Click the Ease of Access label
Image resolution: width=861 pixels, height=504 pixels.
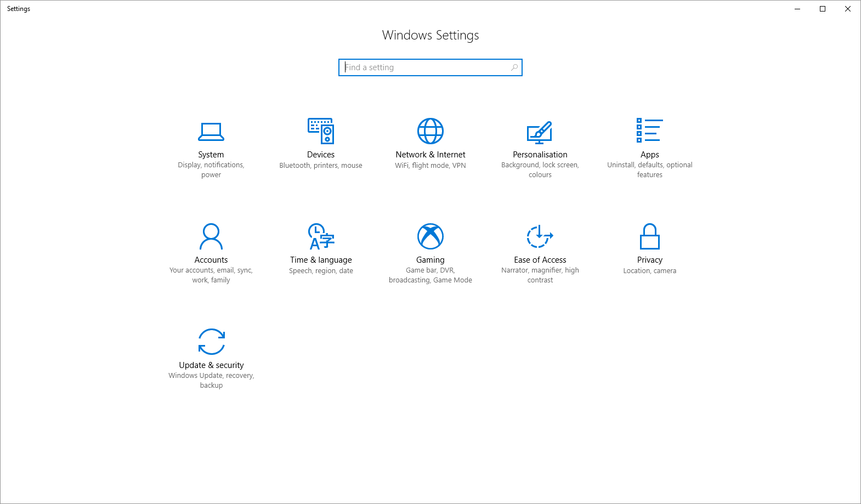pos(540,260)
